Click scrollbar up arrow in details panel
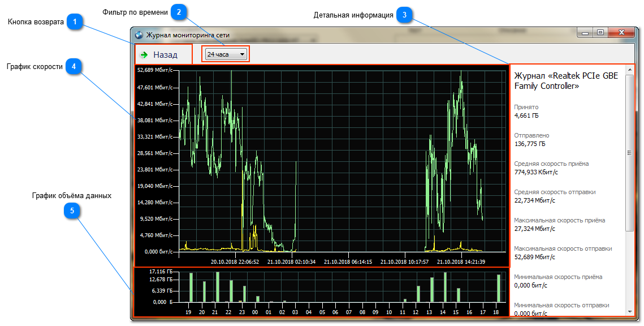The image size is (644, 326). 630,70
